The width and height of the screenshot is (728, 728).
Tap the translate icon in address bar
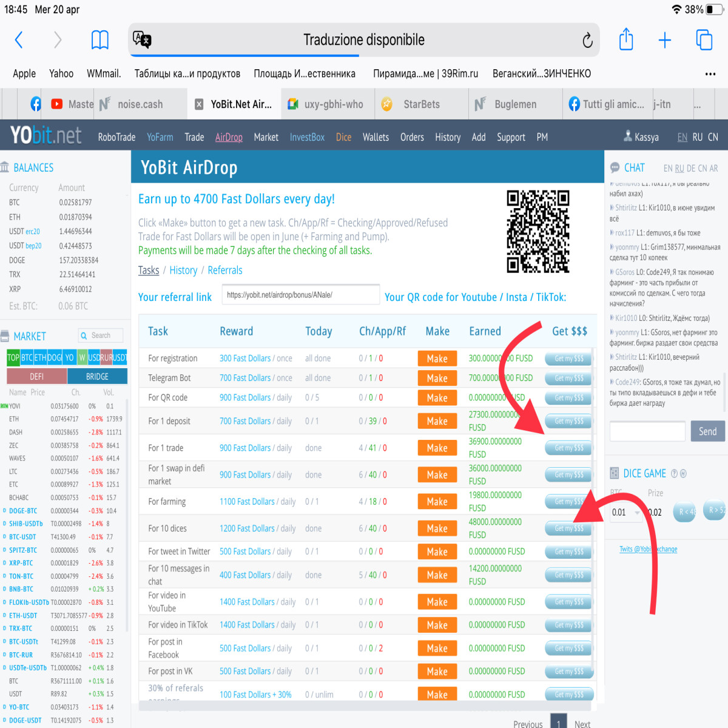click(x=143, y=40)
